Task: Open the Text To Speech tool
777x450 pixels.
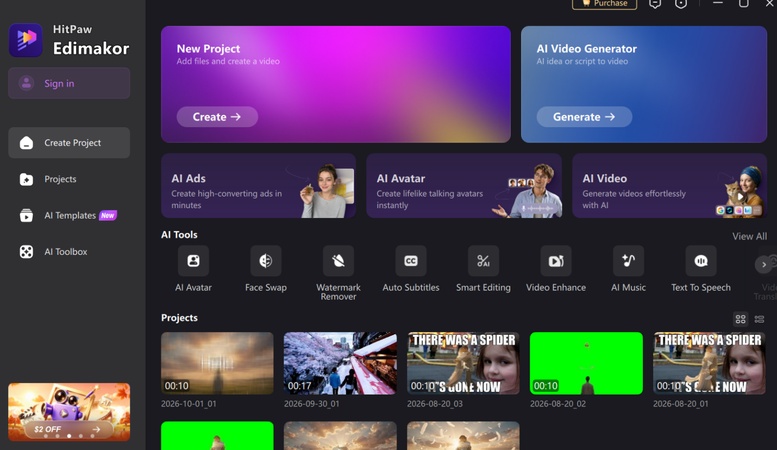Action: 701,261
